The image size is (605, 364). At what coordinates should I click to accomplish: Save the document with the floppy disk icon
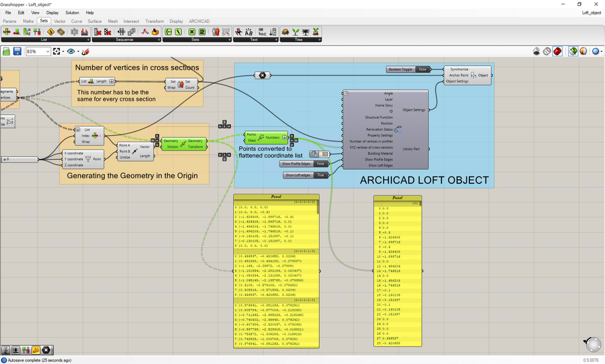17,51
